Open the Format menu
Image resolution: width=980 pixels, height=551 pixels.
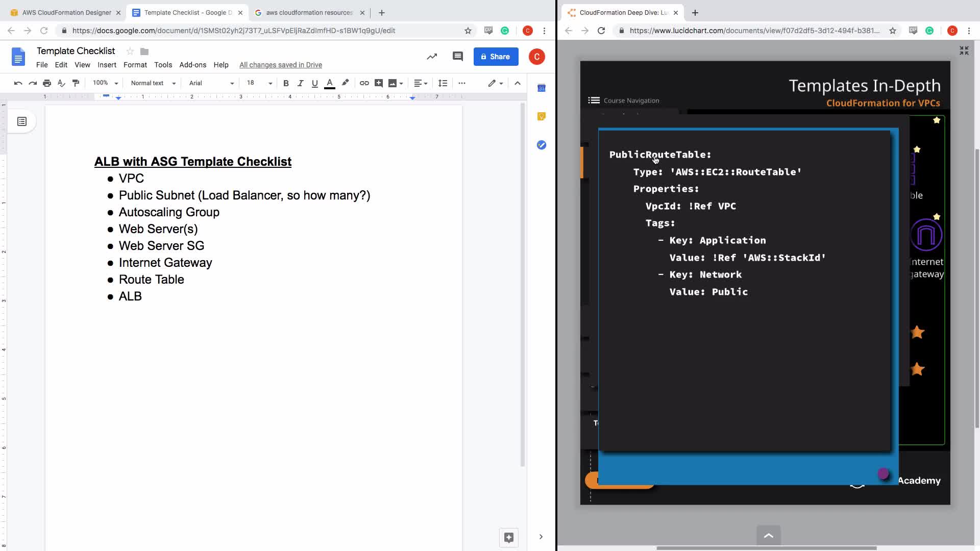[x=135, y=65]
